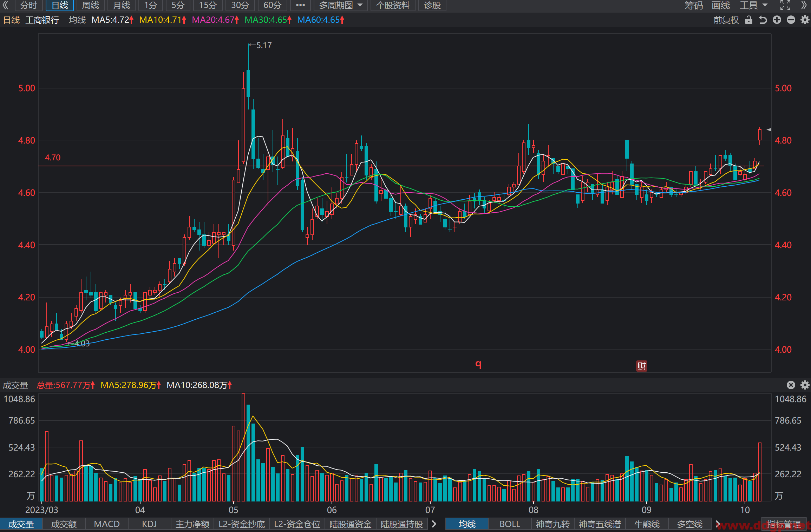Select 陆股通资金 indicator tab
811x532 pixels.
tap(351, 524)
